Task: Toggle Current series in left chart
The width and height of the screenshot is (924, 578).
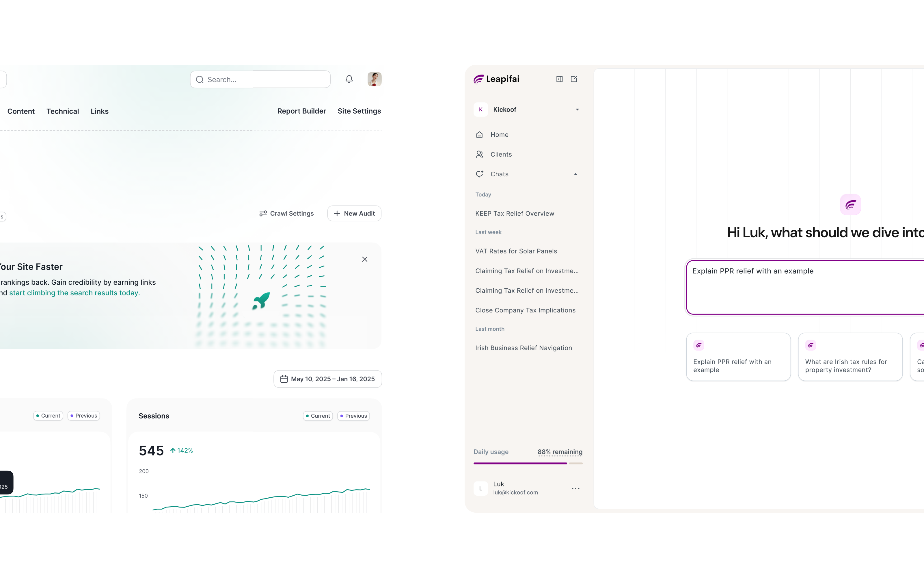Action: [48, 416]
